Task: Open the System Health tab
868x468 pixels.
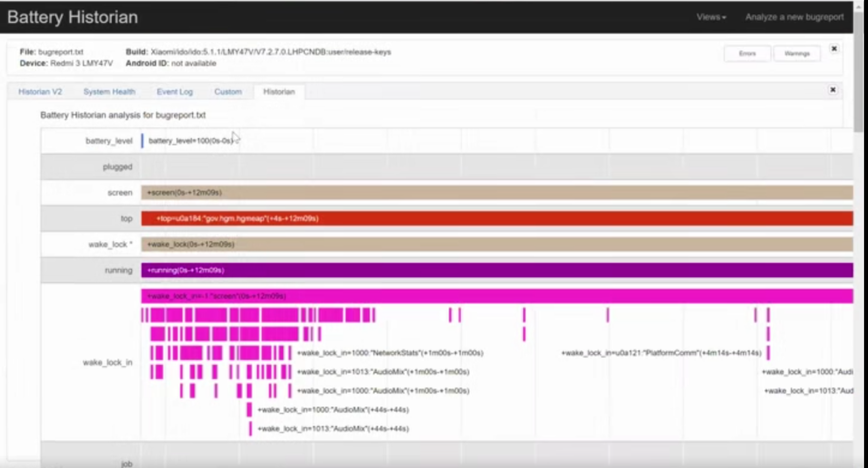Action: pos(109,92)
